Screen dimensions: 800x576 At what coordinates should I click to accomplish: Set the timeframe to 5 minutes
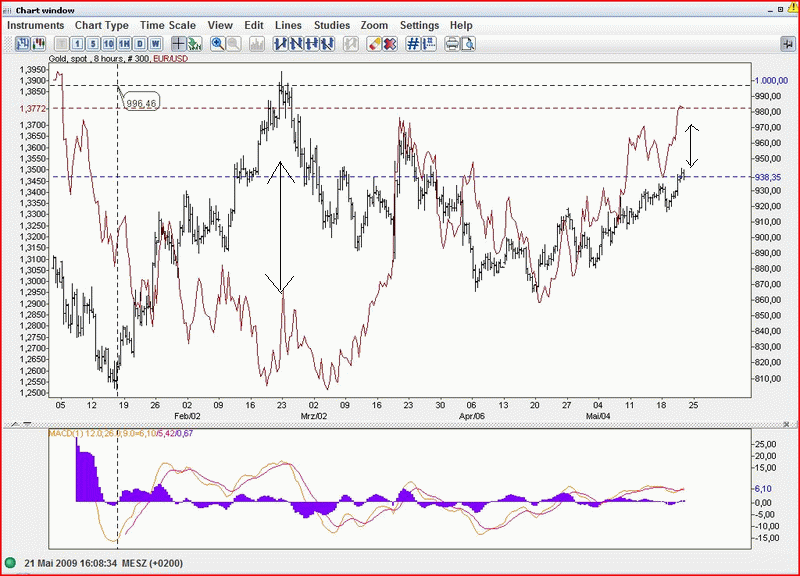(x=93, y=44)
